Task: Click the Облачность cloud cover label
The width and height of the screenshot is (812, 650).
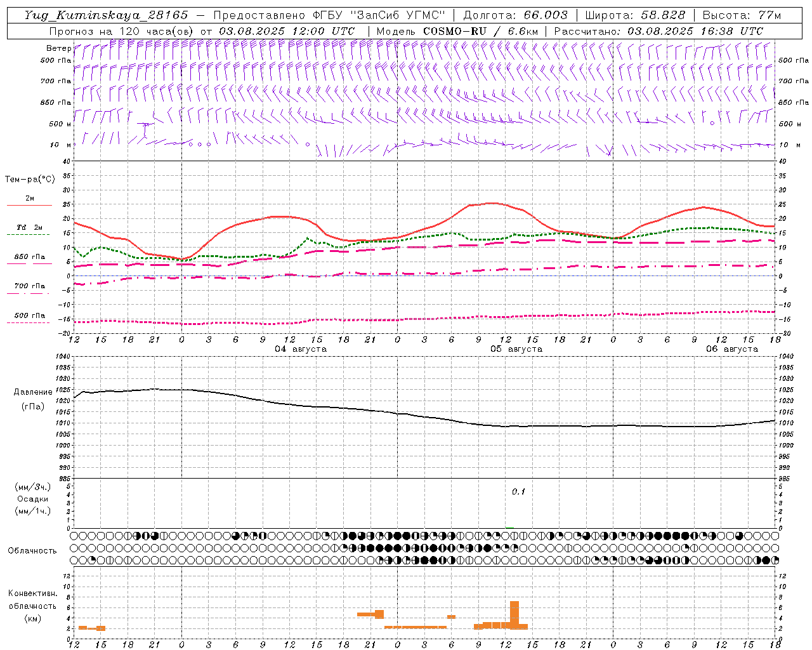Action: [x=32, y=550]
